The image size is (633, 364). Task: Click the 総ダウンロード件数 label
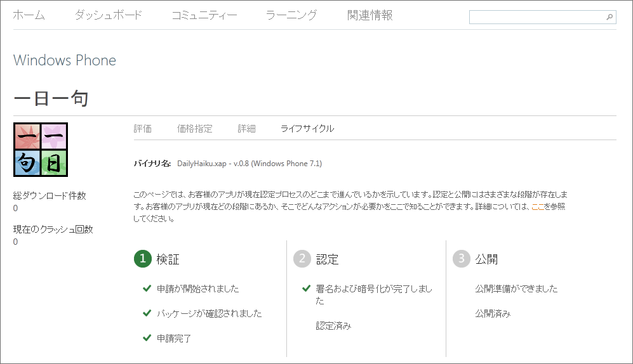[x=50, y=195]
